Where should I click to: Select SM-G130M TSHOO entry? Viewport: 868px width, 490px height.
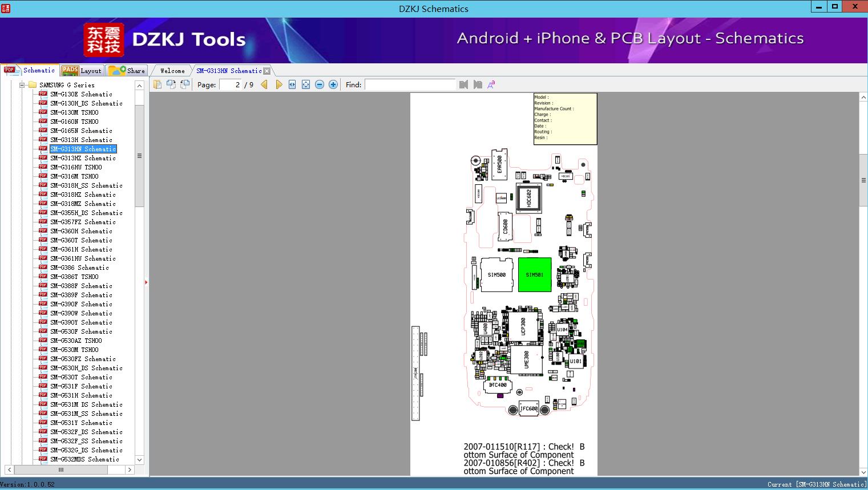[74, 112]
